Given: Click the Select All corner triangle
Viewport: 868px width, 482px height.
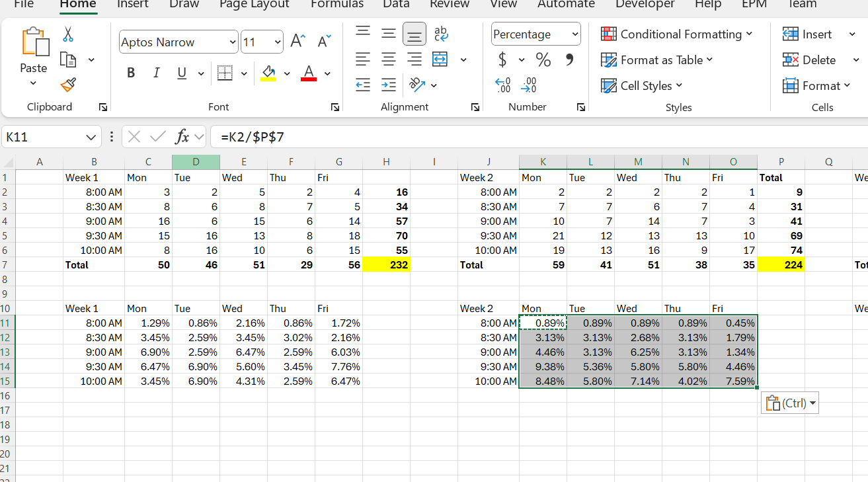Looking at the screenshot, I should click(8, 162).
